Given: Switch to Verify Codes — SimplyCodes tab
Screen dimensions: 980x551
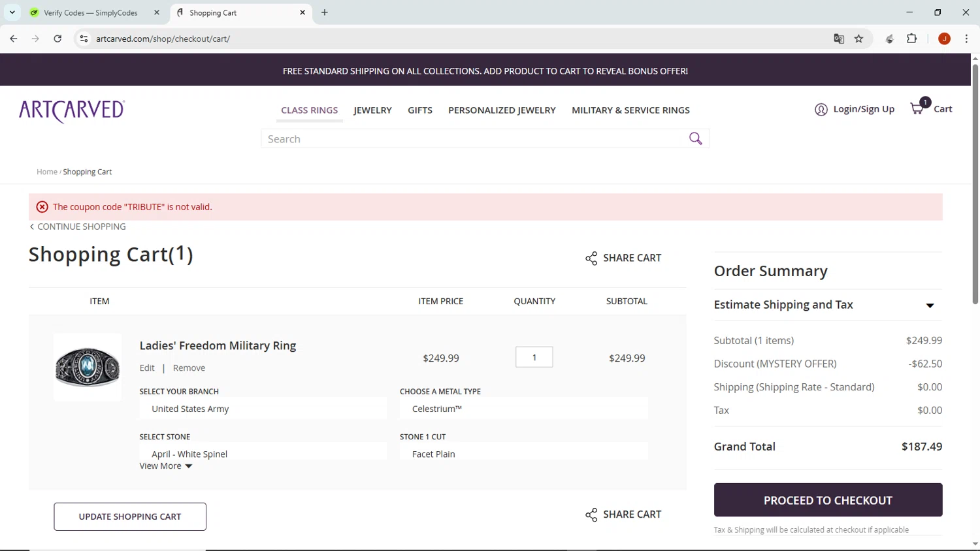Looking at the screenshot, I should 91,12.
